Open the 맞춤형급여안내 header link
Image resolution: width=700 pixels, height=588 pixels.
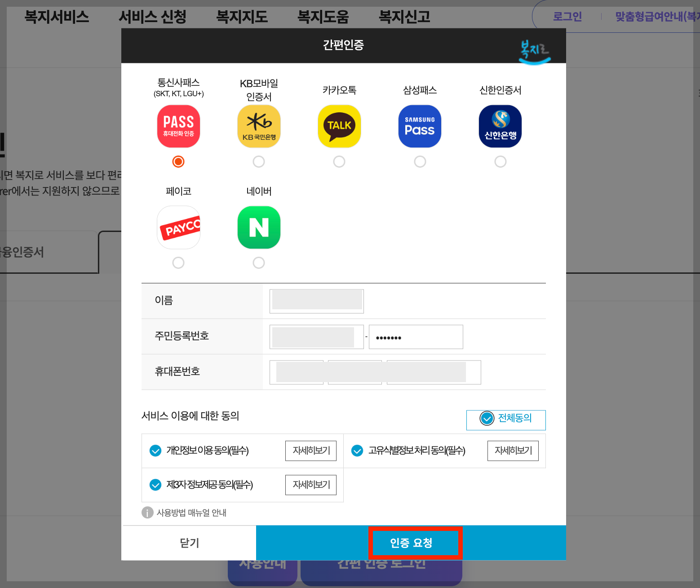[657, 17]
